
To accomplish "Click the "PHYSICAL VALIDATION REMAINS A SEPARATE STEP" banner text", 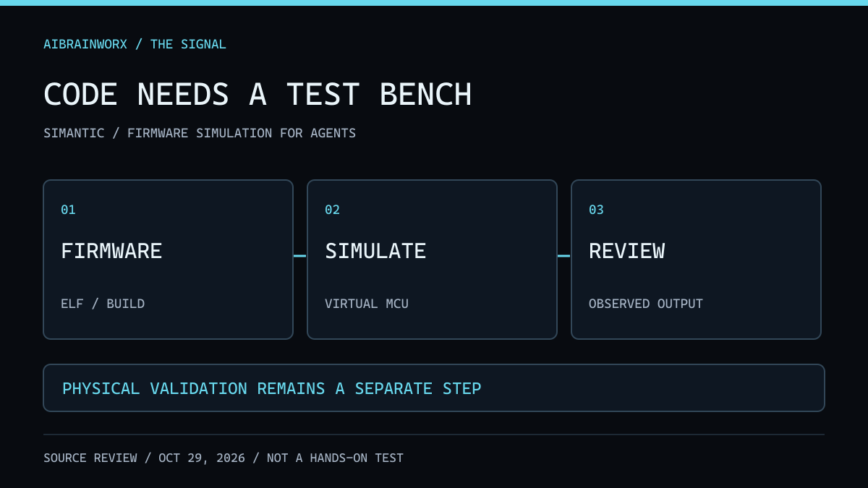I will click(272, 388).
